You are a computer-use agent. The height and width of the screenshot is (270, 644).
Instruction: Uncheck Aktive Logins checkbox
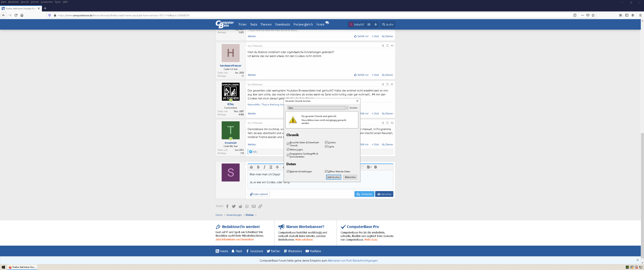click(288, 149)
